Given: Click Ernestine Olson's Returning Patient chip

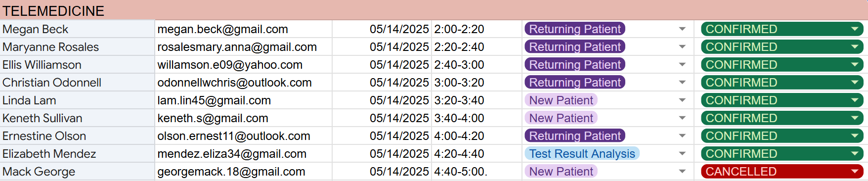Looking at the screenshot, I should (x=575, y=136).
